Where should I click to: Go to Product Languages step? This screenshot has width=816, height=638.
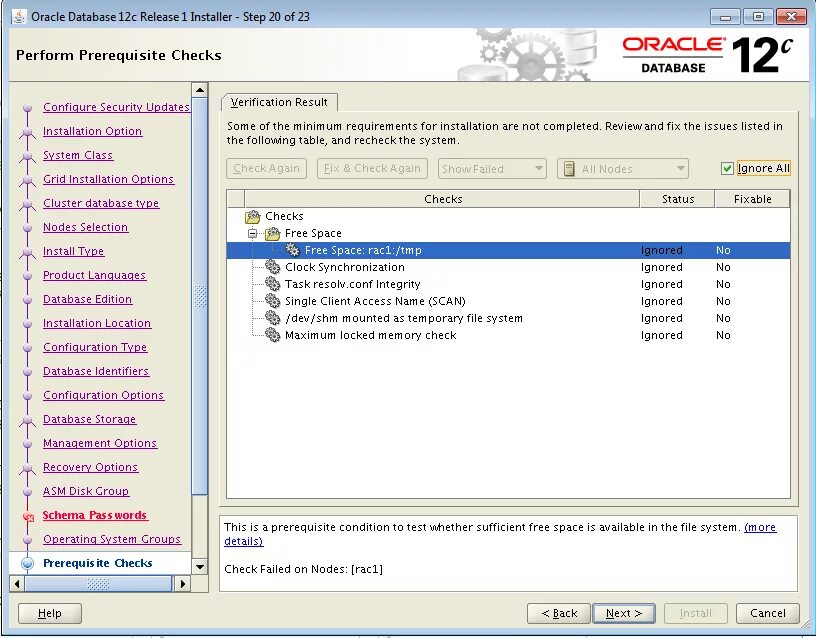94,275
